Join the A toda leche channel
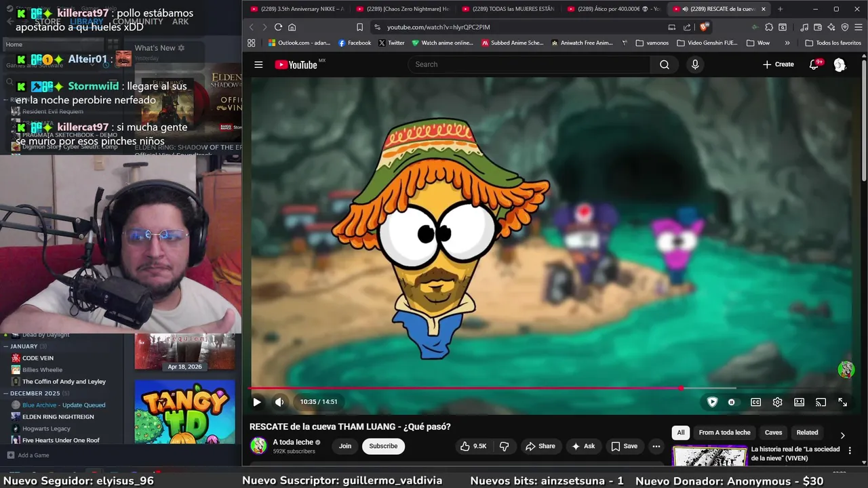This screenshot has height=488, width=868. [345, 446]
